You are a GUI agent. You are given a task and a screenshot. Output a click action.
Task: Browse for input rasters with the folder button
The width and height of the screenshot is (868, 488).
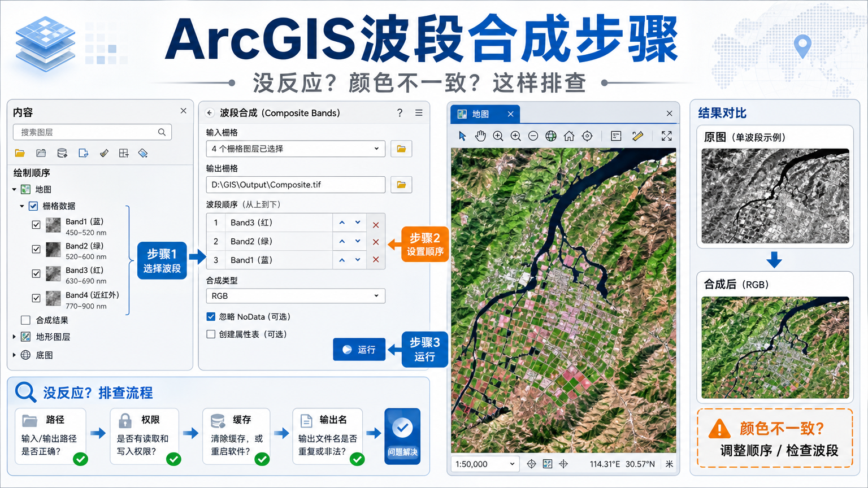pyautogui.click(x=401, y=149)
